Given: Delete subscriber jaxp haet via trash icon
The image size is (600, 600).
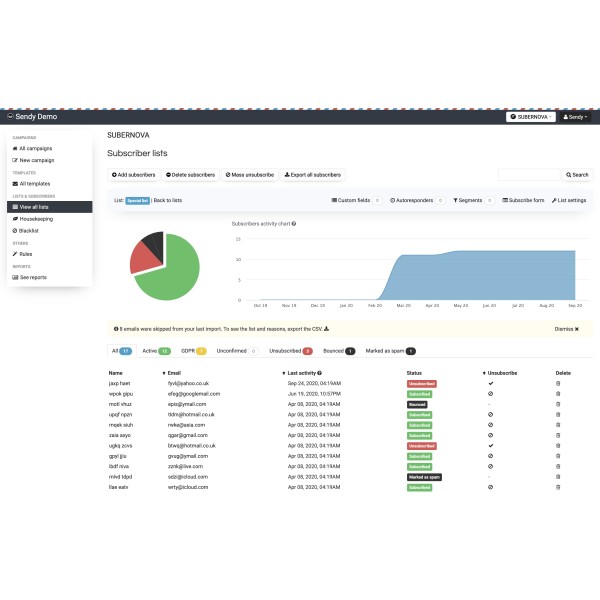Looking at the screenshot, I should pos(558,383).
